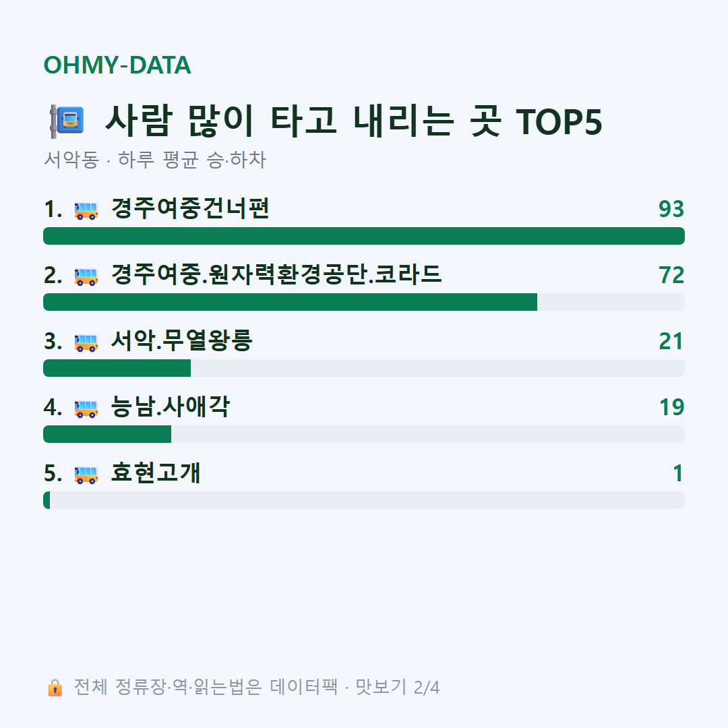Screen dimensions: 728x728
Task: Select the 서악.무열왕릉 stop name
Action: [181, 341]
